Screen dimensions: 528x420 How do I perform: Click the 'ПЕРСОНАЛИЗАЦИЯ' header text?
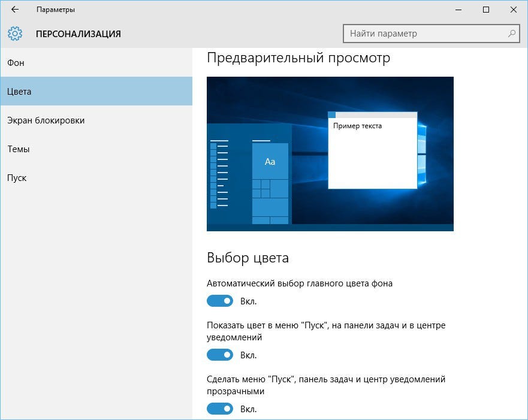click(x=78, y=34)
